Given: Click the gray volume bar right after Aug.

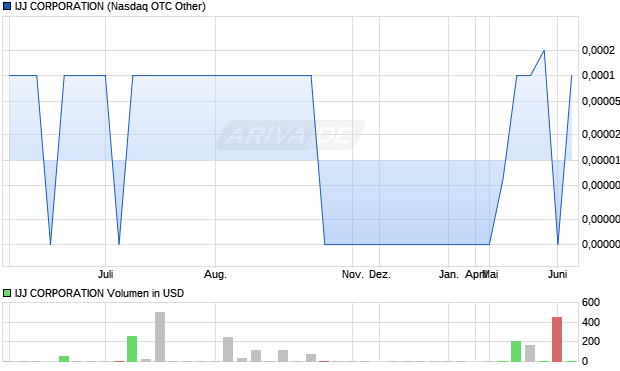Looking at the screenshot, I should pos(228,349).
